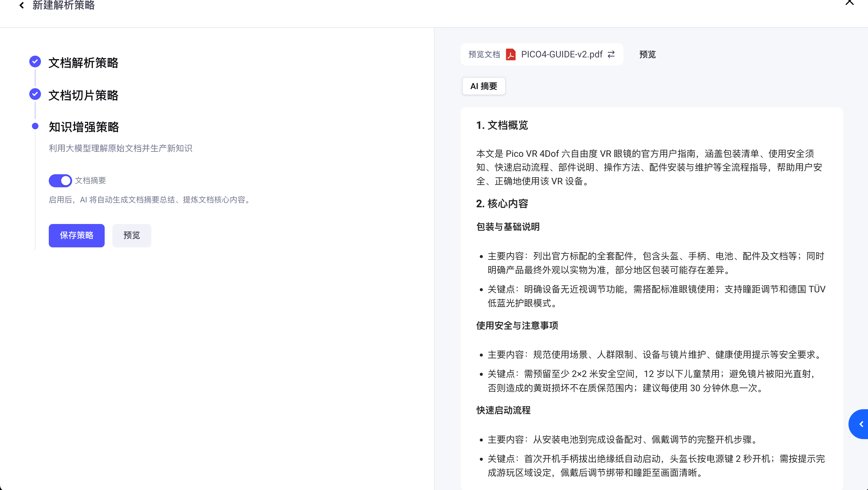The width and height of the screenshot is (868, 490).
Task: Click the 包装与基础说明 subheading
Action: pos(508,227)
